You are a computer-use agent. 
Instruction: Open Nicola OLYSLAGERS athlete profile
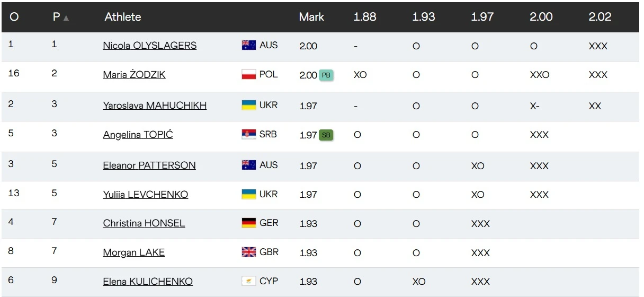150,46
